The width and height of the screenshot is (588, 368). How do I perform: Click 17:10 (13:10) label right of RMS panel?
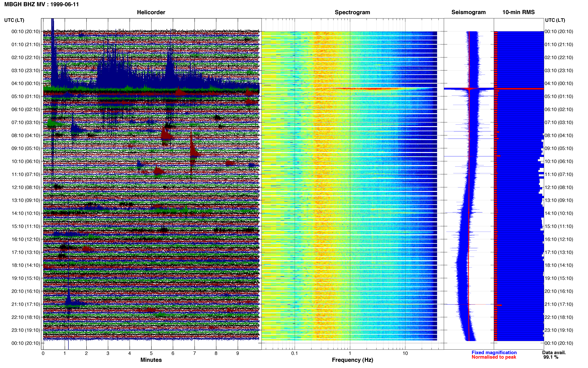(x=559, y=252)
